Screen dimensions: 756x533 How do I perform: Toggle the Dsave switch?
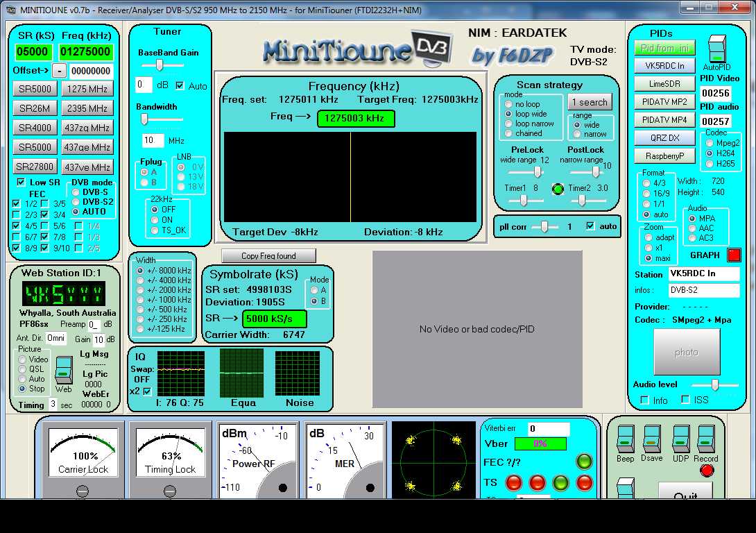[x=651, y=439]
